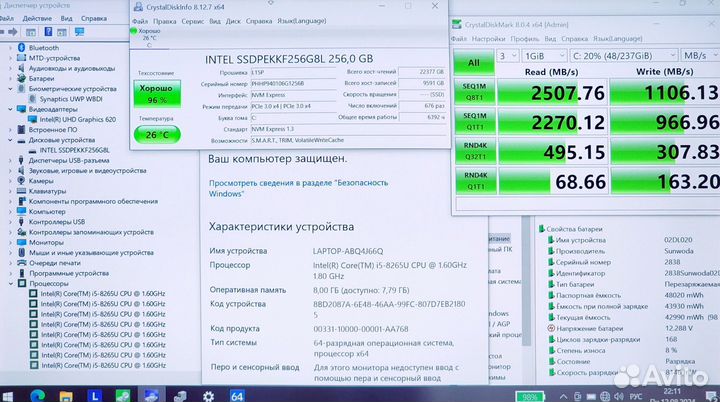The width and height of the screenshot is (720, 402).
Task: Collapse the Видеоадаптеры node
Action: pyautogui.click(x=10, y=109)
